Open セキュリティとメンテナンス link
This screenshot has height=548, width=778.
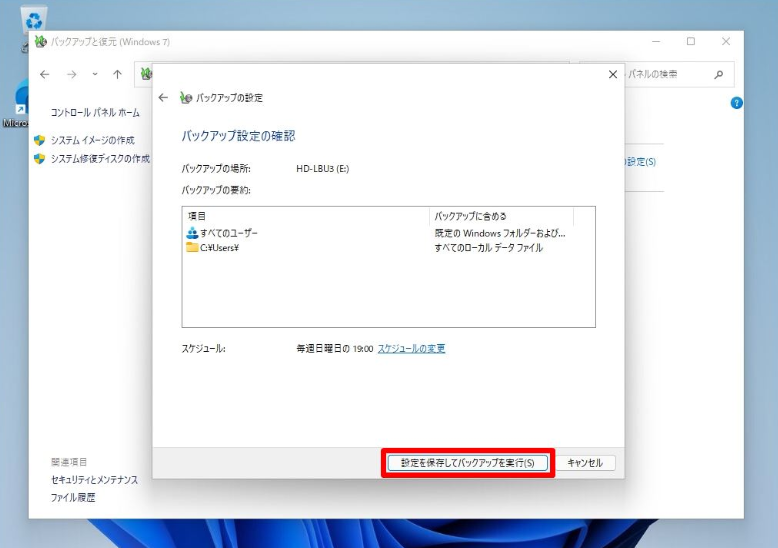[x=94, y=480]
